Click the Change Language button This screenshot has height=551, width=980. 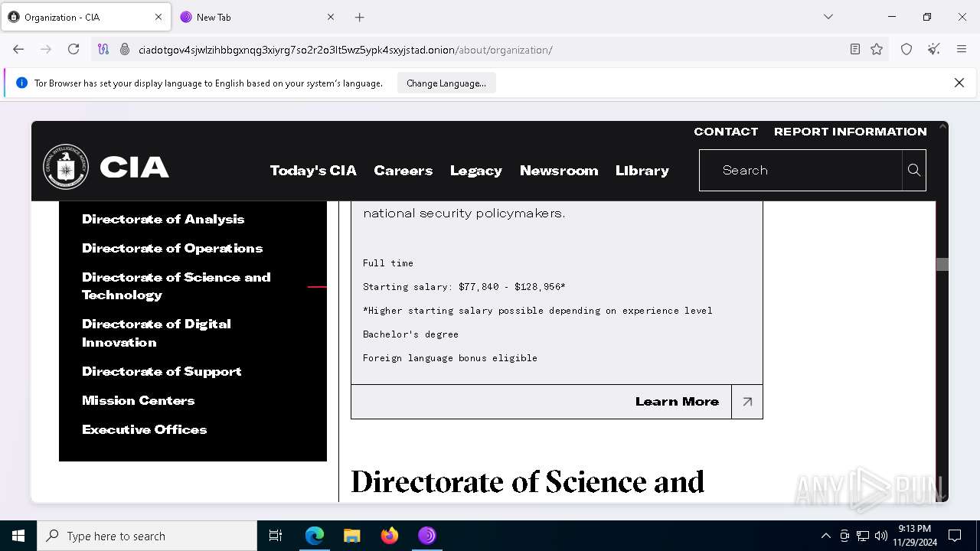coord(446,83)
